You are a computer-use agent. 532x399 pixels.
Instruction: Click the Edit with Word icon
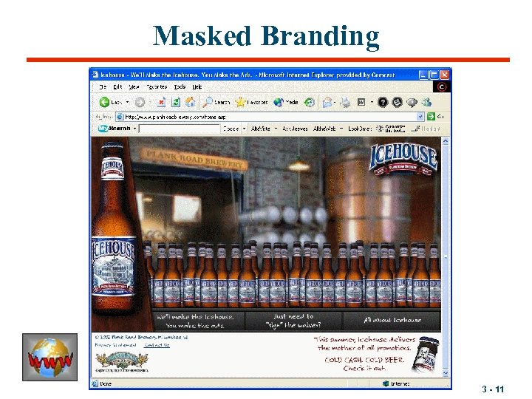pyautogui.click(x=361, y=102)
